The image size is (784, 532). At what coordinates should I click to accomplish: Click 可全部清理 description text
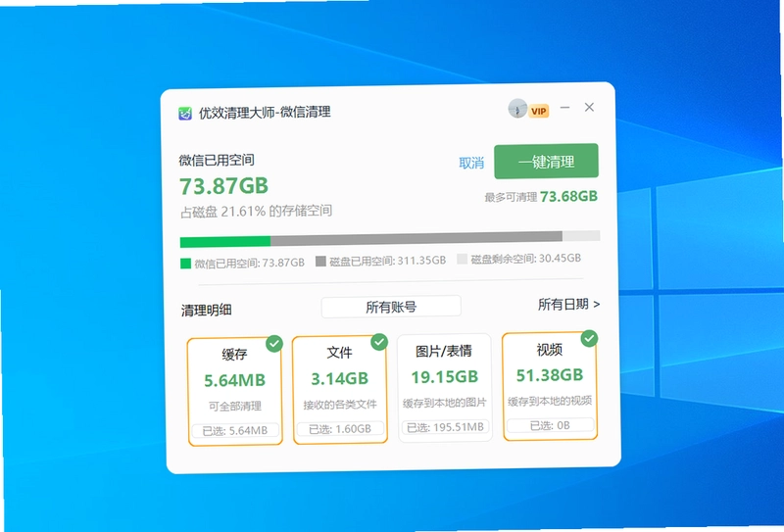[x=235, y=406]
